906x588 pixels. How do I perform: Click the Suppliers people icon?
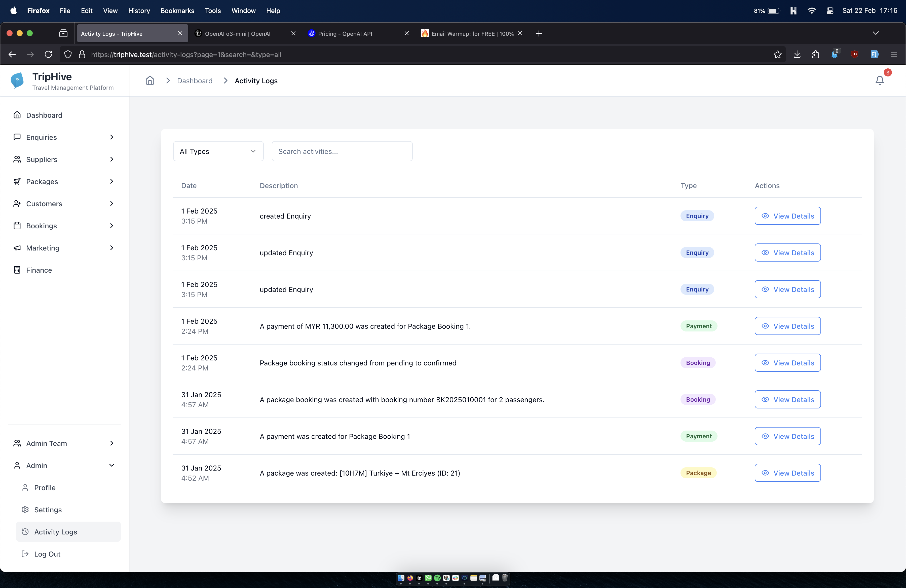pos(17,159)
